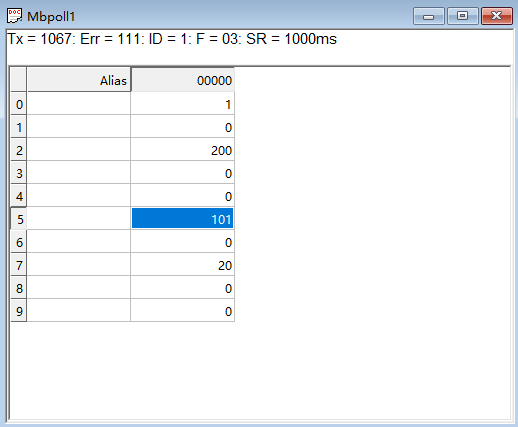Click the alias cell in row 2
518x427 pixels.
click(x=79, y=150)
